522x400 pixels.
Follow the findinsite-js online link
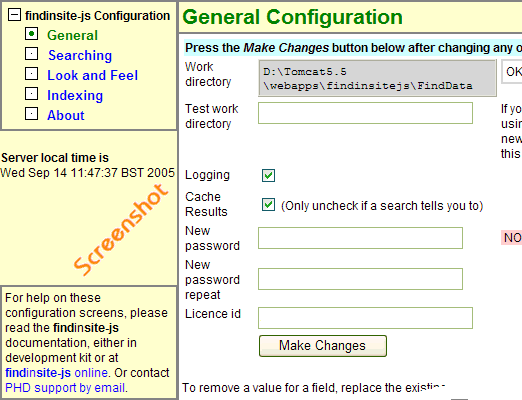(x=57, y=373)
